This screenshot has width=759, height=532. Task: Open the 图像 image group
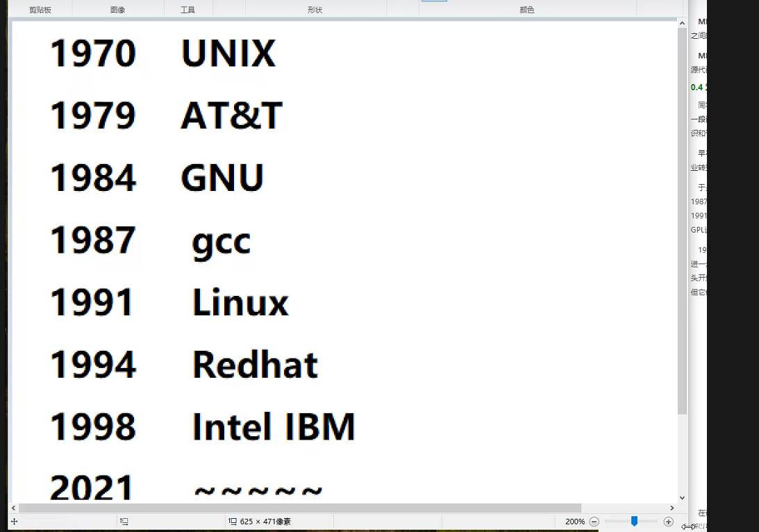click(117, 10)
